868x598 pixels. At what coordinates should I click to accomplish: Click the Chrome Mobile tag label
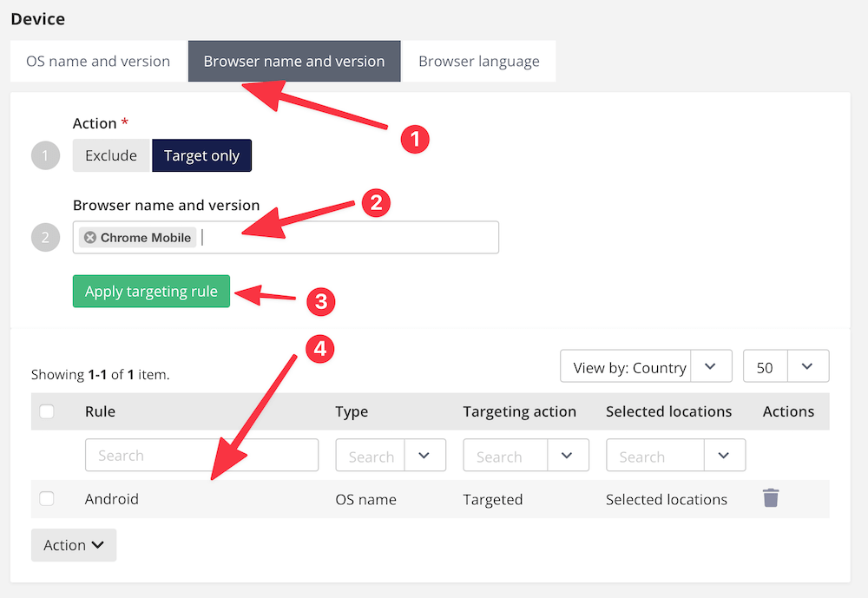coord(146,238)
